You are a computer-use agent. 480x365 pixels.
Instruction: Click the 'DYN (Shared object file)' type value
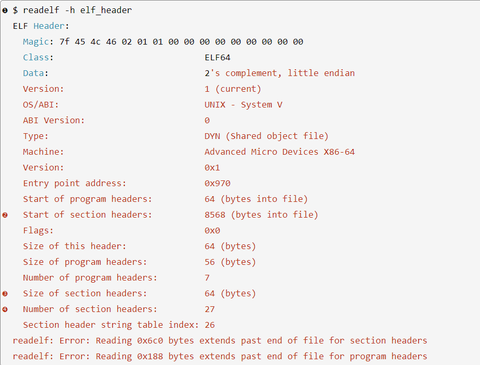click(x=266, y=136)
